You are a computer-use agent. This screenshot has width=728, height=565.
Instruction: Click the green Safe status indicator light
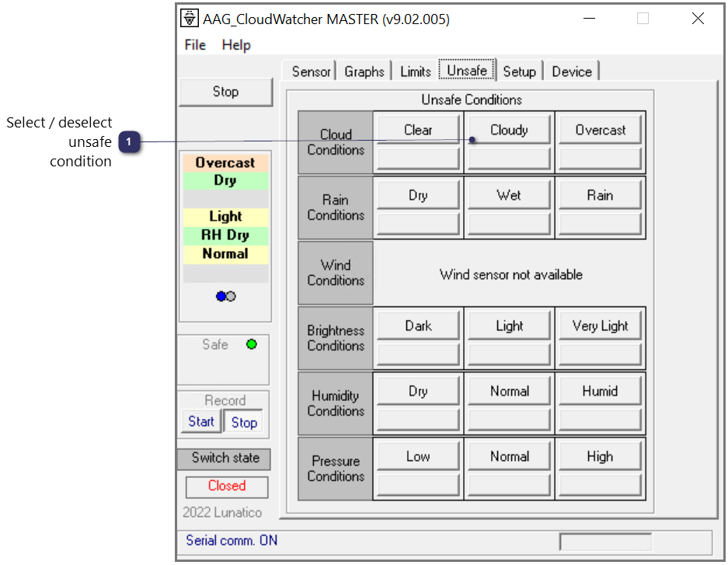click(252, 344)
